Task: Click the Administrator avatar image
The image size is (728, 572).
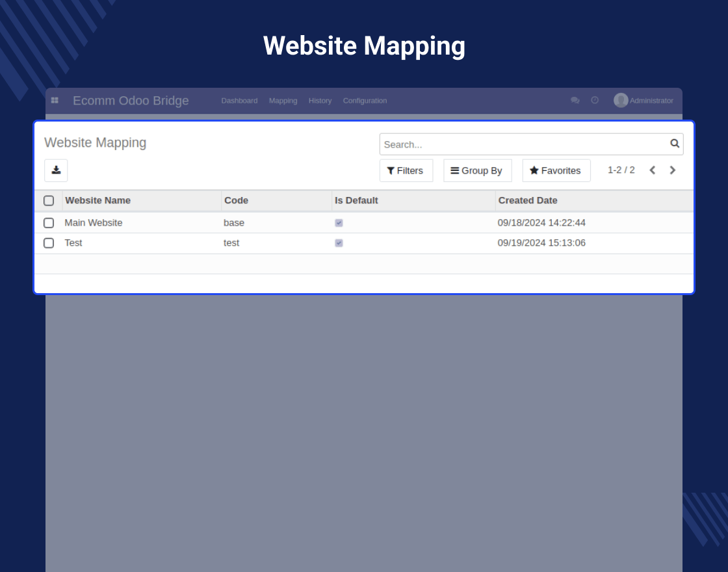Action: click(x=621, y=100)
